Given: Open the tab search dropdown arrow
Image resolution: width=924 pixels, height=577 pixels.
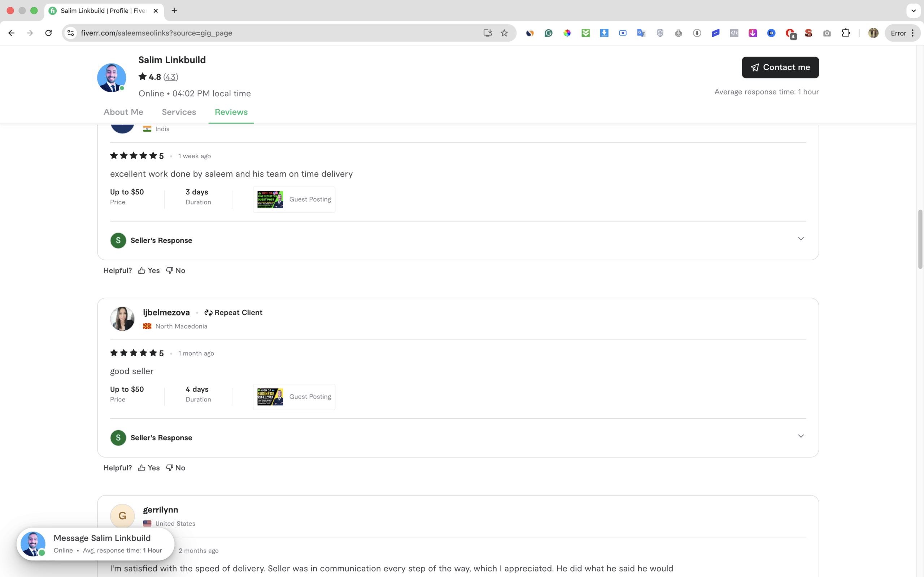Looking at the screenshot, I should [x=913, y=11].
